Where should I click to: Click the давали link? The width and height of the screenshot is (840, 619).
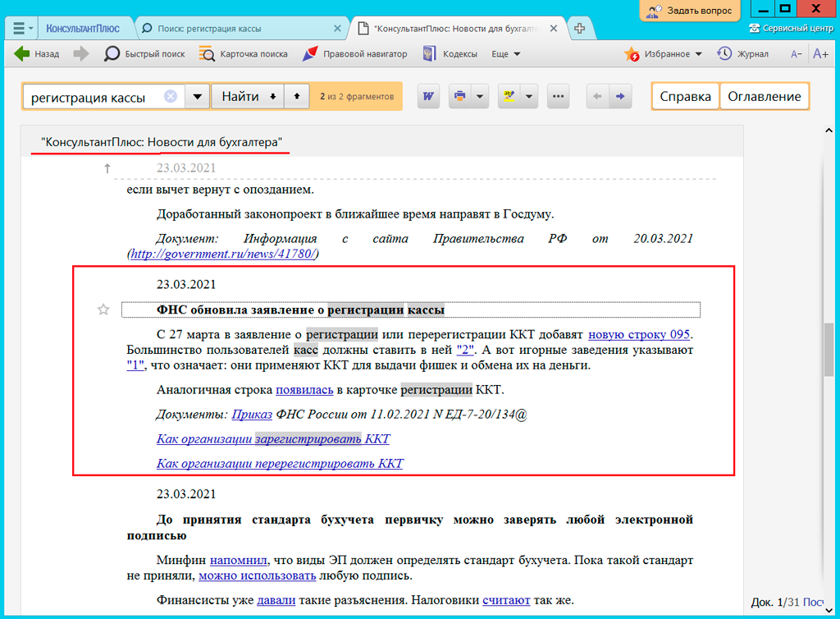pyautogui.click(x=276, y=600)
